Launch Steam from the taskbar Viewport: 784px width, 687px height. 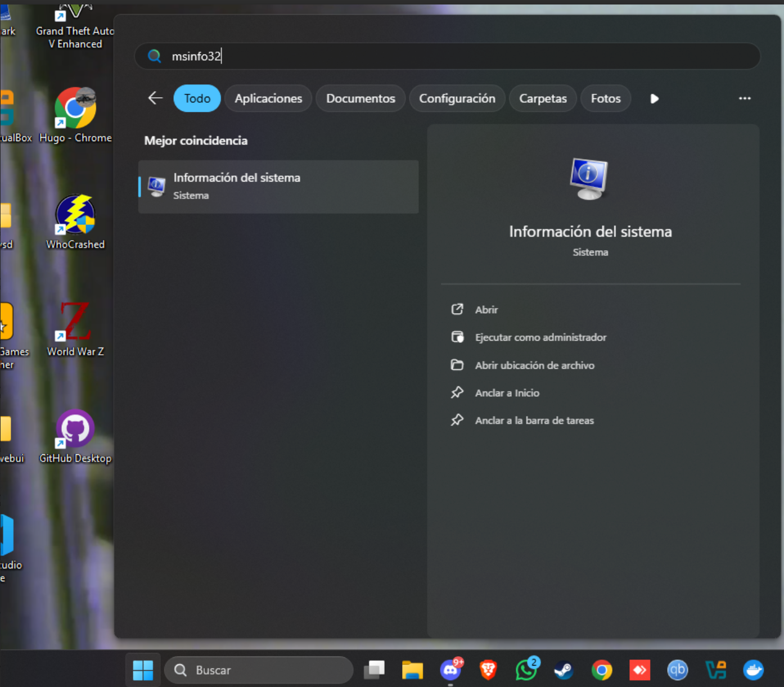[564, 670]
